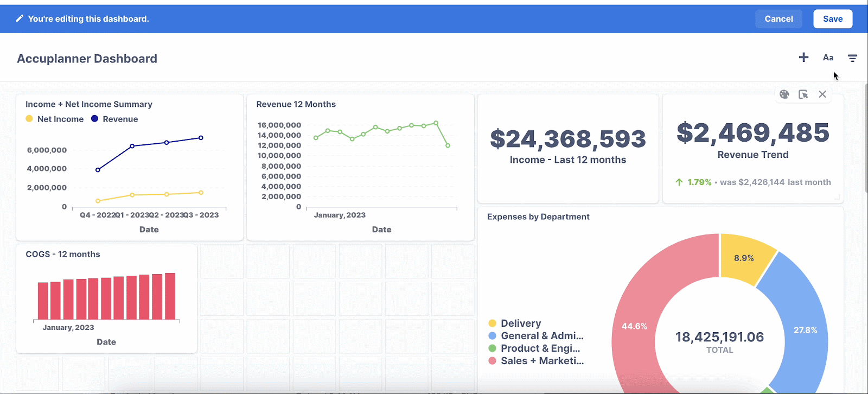868x394 pixels.
Task: Click the 18,425,191.06 total in donut
Action: pyautogui.click(x=719, y=337)
